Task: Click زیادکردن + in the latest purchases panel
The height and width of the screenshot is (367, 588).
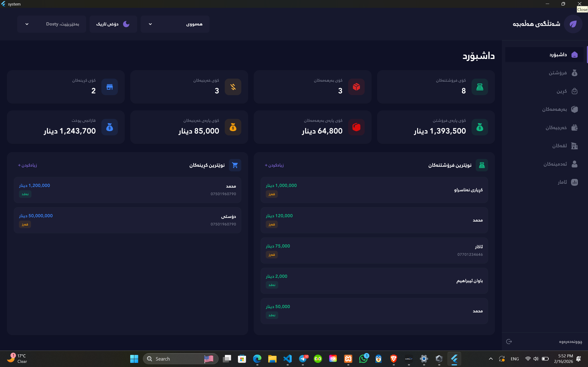Action: [27, 165]
